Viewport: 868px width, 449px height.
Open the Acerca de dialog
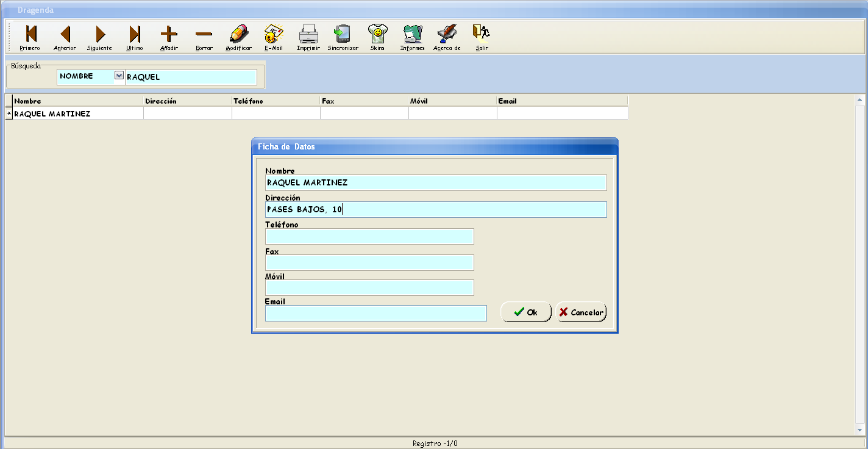click(x=447, y=38)
